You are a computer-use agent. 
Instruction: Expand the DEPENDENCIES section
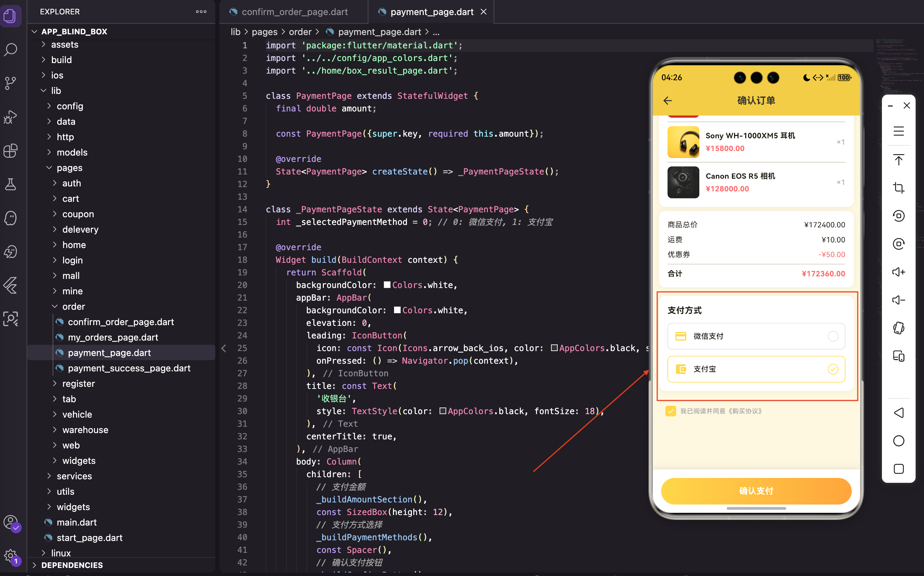[x=72, y=565]
